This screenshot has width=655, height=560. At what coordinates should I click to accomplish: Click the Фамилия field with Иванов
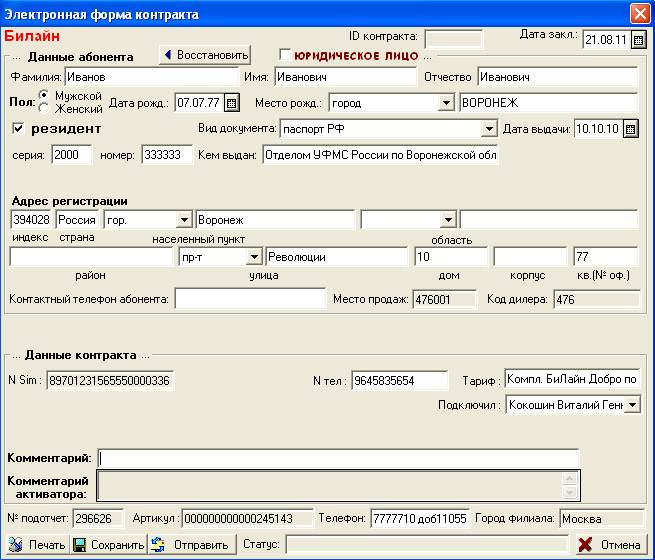(x=152, y=77)
